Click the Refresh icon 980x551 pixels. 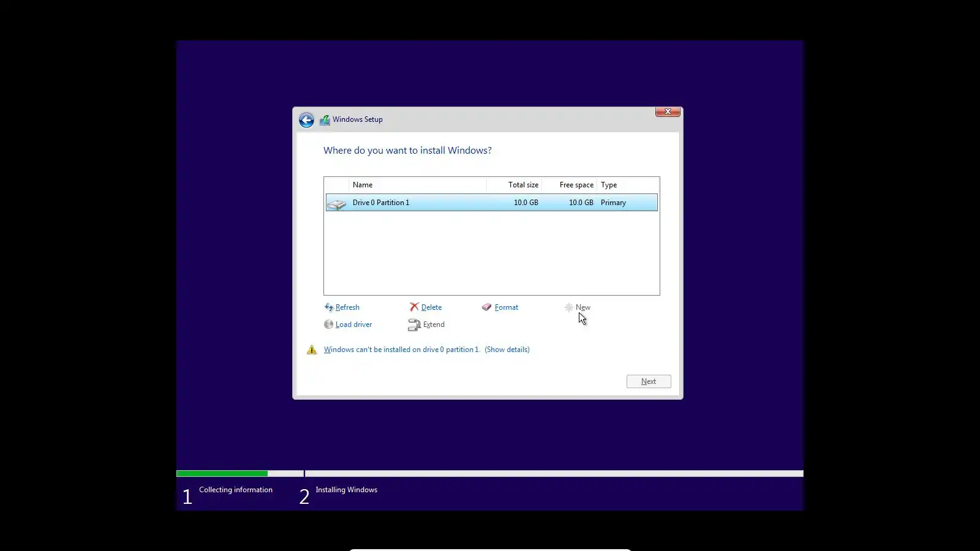click(x=329, y=307)
